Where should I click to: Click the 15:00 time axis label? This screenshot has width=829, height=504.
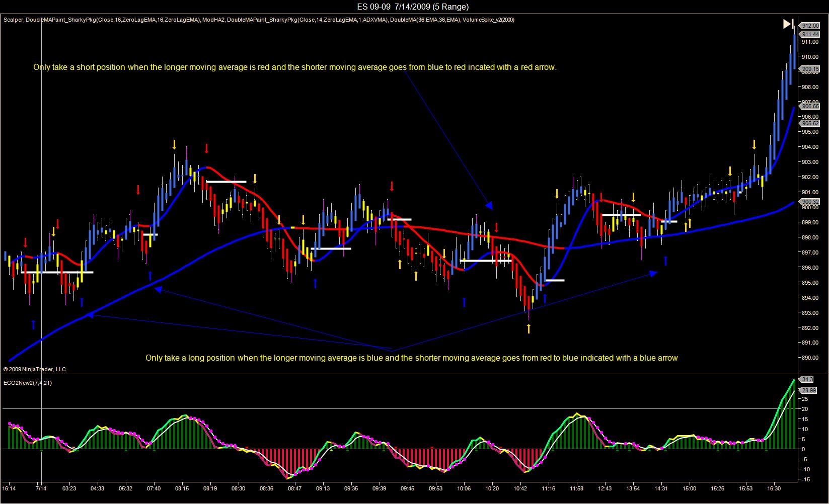pyautogui.click(x=690, y=488)
